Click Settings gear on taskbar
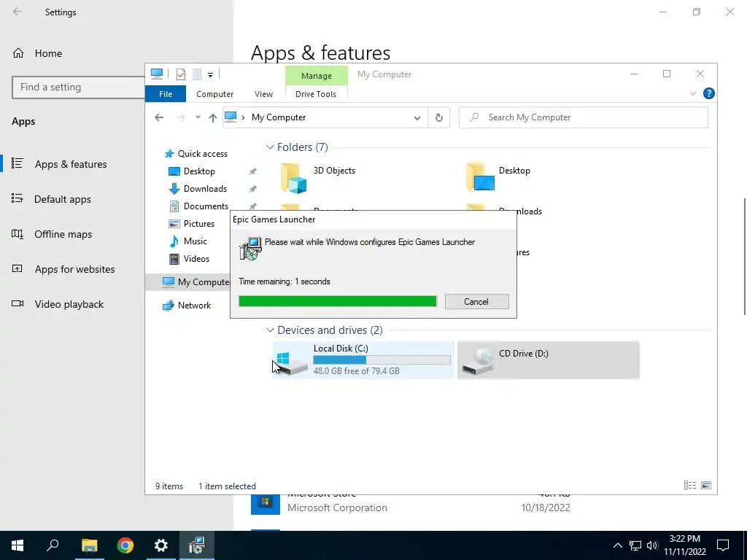 161,545
